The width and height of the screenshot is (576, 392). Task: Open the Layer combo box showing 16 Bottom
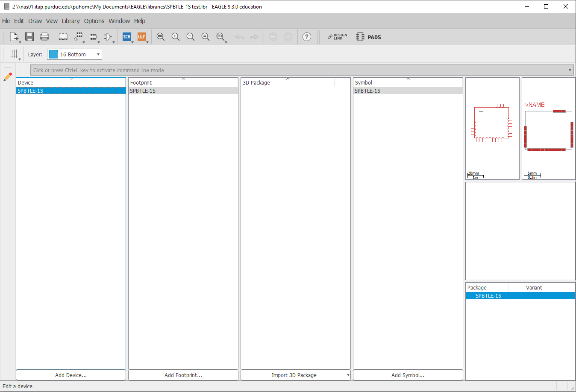(74, 54)
